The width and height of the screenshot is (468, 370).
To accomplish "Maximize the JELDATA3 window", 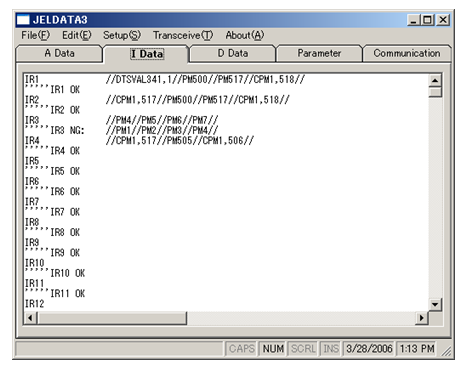I will coord(427,20).
